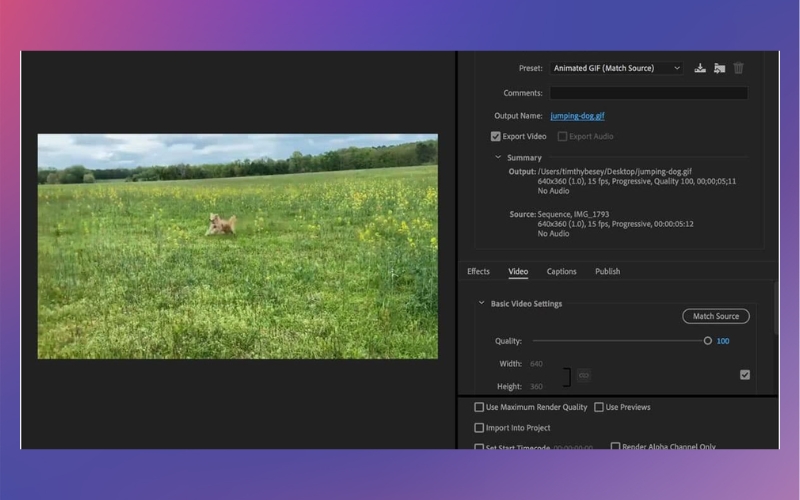Viewport: 800px width, 500px height.
Task: Open the Preset dropdown menu
Action: (x=616, y=68)
